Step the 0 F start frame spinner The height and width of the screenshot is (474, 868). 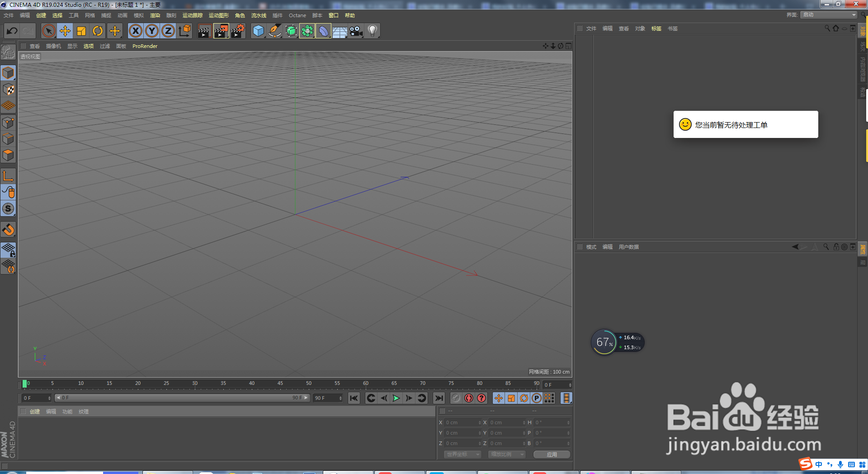(x=49, y=398)
